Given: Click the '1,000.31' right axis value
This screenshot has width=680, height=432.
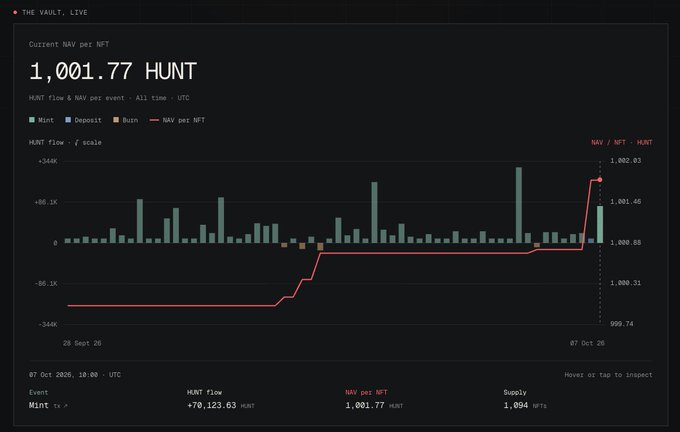Looking at the screenshot, I should pyautogui.click(x=625, y=283).
